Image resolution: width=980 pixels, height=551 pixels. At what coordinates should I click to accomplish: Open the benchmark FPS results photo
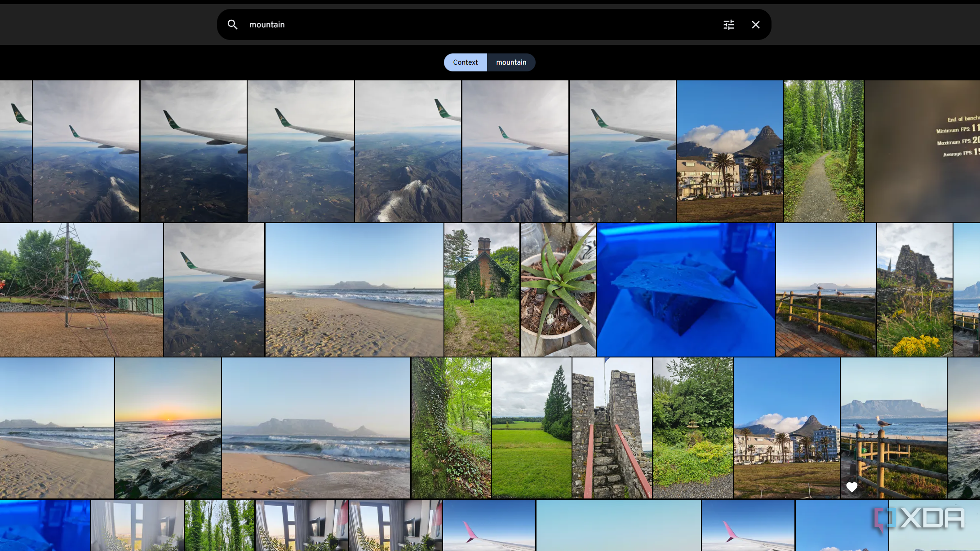pyautogui.click(x=922, y=151)
